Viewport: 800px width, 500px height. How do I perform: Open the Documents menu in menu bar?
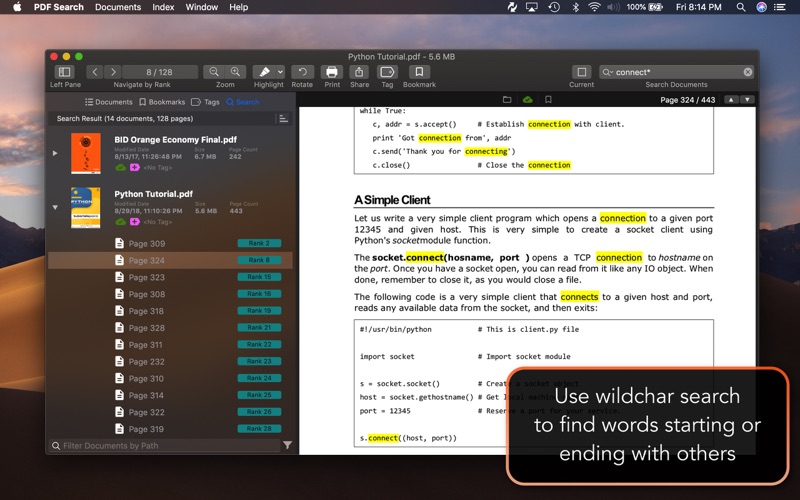point(118,7)
